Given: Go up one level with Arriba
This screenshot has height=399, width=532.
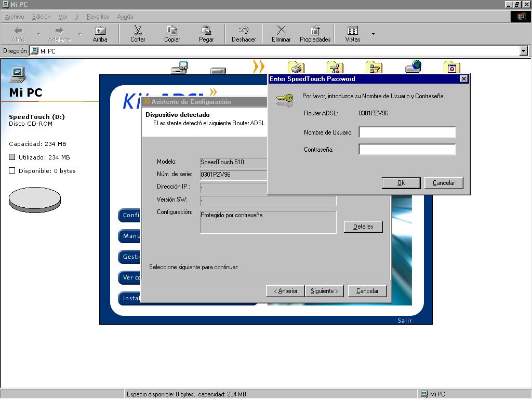Looking at the screenshot, I should (x=100, y=34).
